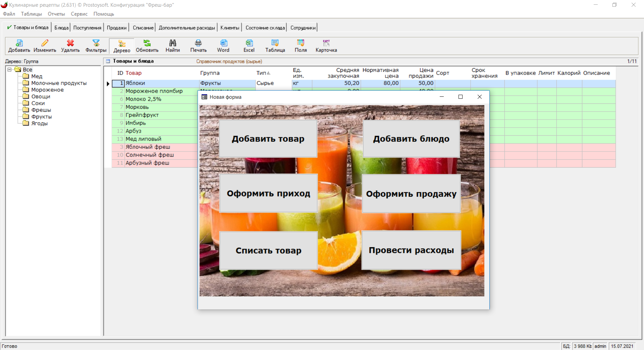Toggle the Дерево panel button
The height and width of the screenshot is (350, 644).
122,46
